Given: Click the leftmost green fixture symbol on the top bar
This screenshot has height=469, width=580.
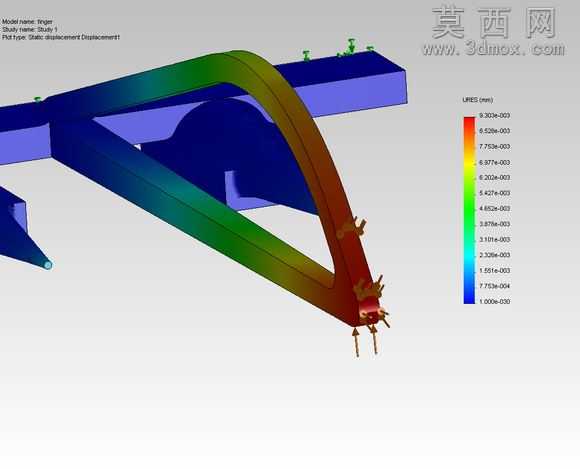Looking at the screenshot, I should point(306,55).
